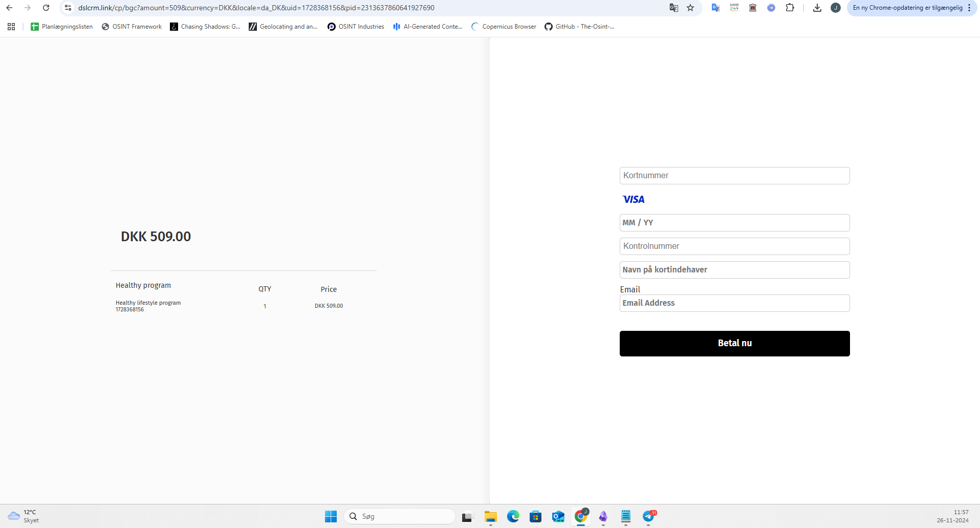Click the Chrome update available notice
980x528 pixels.
pos(907,8)
